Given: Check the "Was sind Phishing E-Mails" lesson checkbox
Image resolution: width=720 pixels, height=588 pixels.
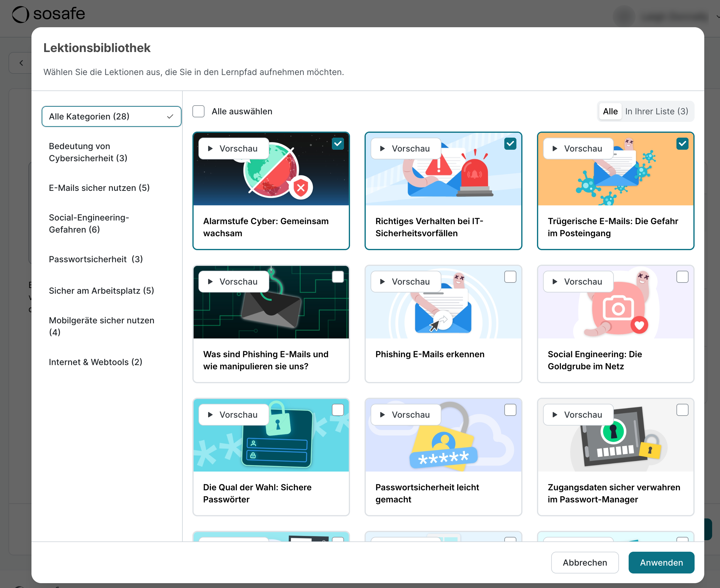Looking at the screenshot, I should coord(338,277).
